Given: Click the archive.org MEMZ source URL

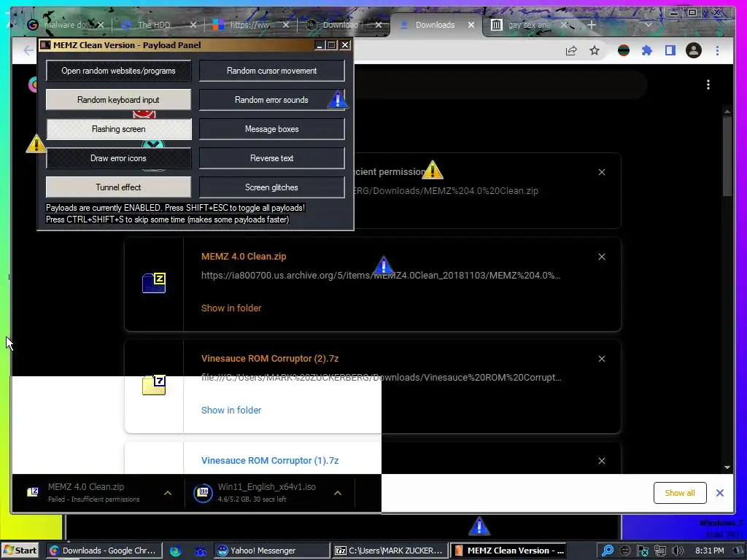Looking at the screenshot, I should (x=381, y=275).
